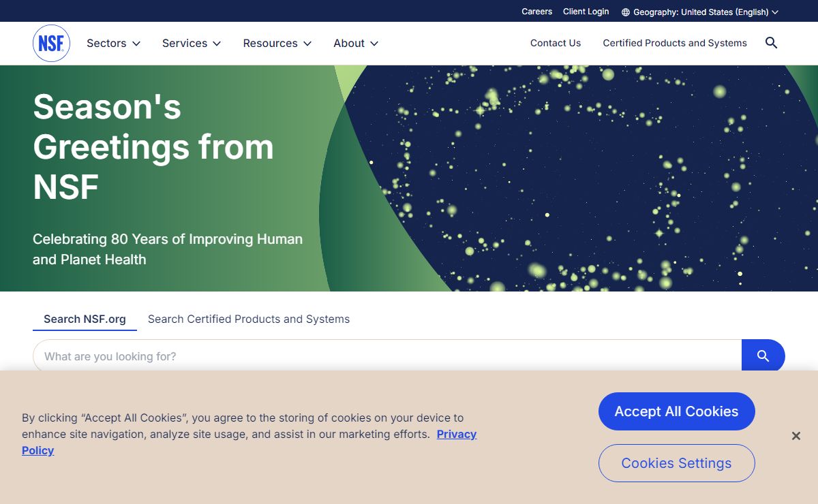Close the cookie banner
This screenshot has width=818, height=504.
point(796,436)
